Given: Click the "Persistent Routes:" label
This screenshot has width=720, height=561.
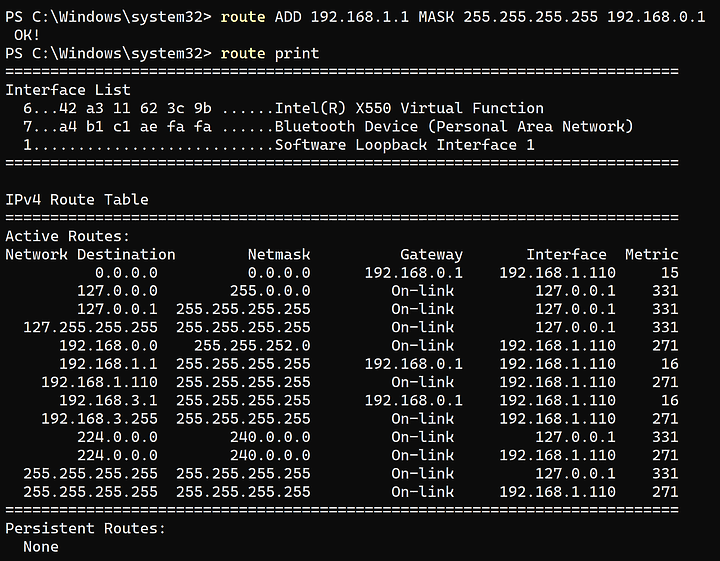Looking at the screenshot, I should point(86,528).
